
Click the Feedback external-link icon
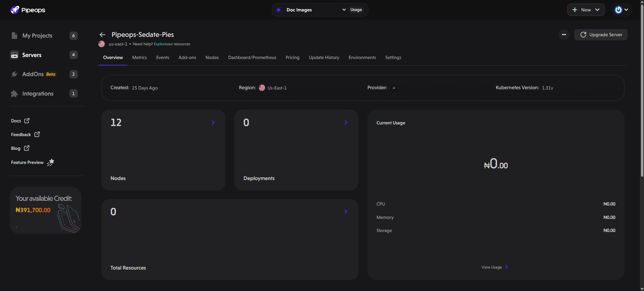(37, 134)
